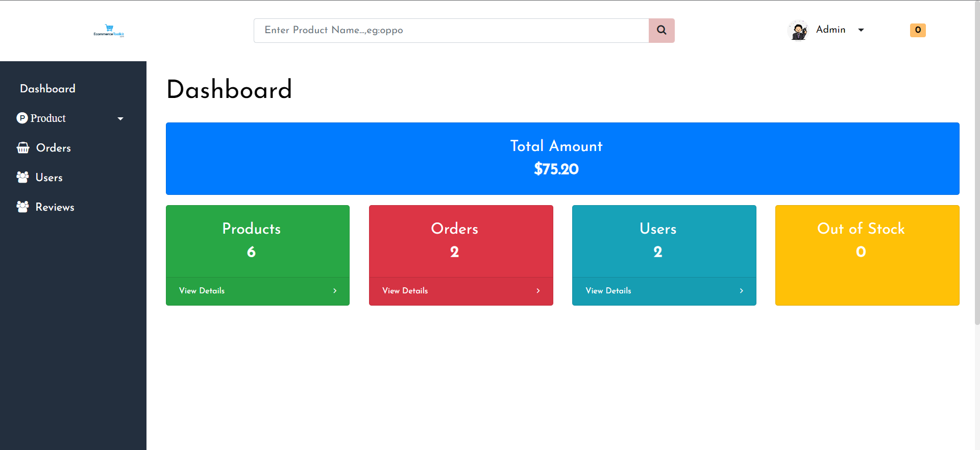980x450 pixels.
Task: Click the Orders basket icon in sidebar
Action: click(x=22, y=147)
